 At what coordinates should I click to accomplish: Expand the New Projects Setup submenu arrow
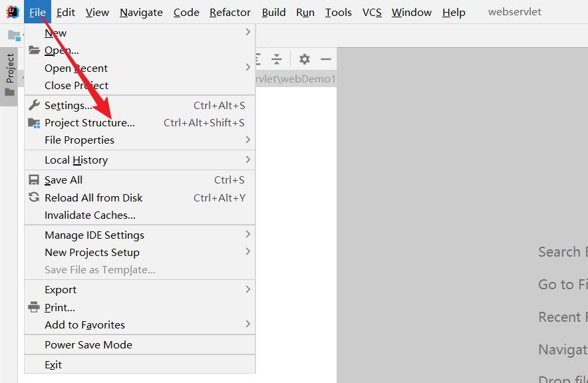pyautogui.click(x=247, y=251)
